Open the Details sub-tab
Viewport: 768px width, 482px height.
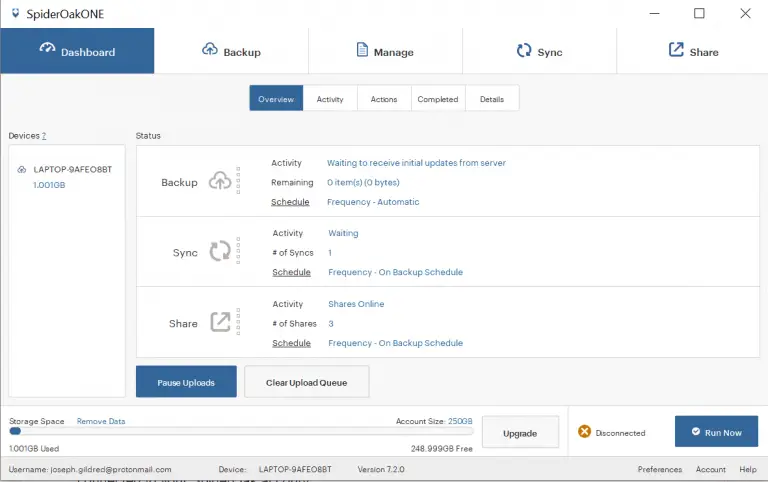coord(492,98)
